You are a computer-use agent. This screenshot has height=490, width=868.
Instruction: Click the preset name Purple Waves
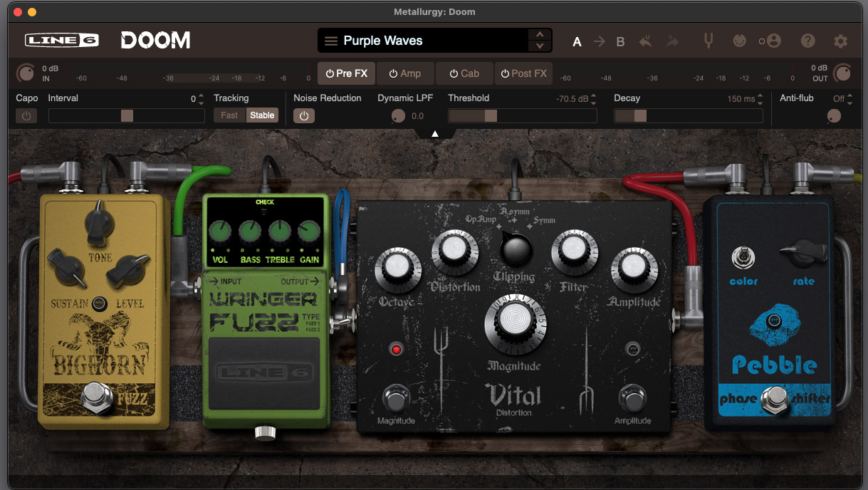[383, 41]
